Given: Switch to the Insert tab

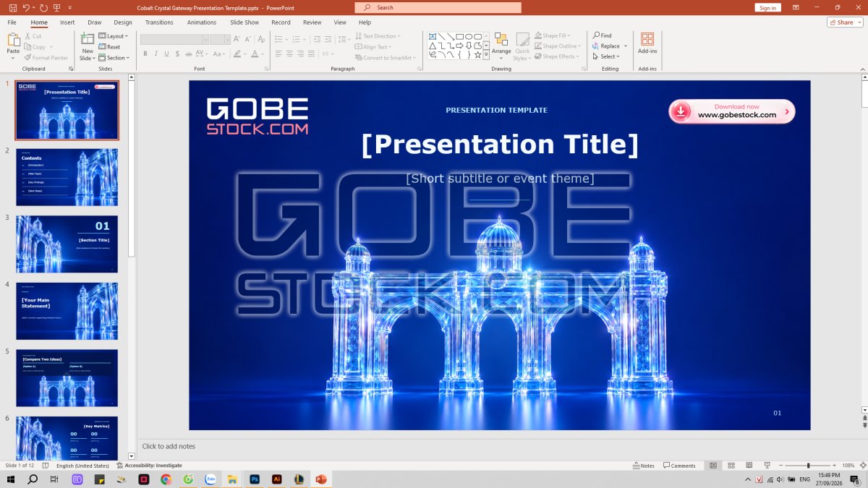Looking at the screenshot, I should pos(67,22).
